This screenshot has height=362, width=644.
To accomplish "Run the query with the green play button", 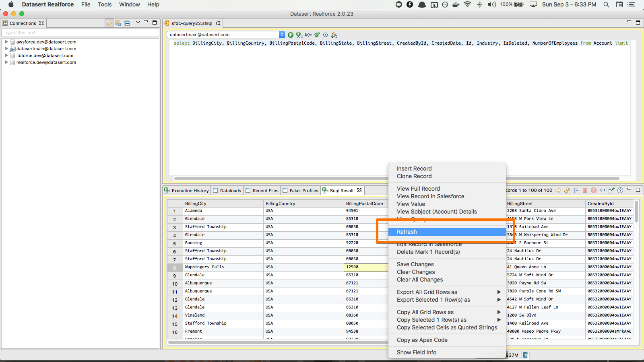I will (291, 35).
